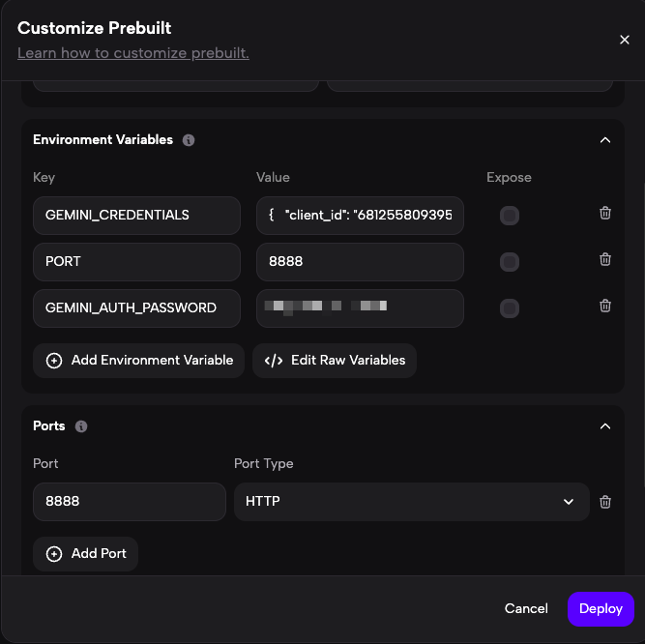This screenshot has height=644, width=645.
Task: Delete the GEMINI_CREDENTIALS variable row
Action: coord(605,214)
